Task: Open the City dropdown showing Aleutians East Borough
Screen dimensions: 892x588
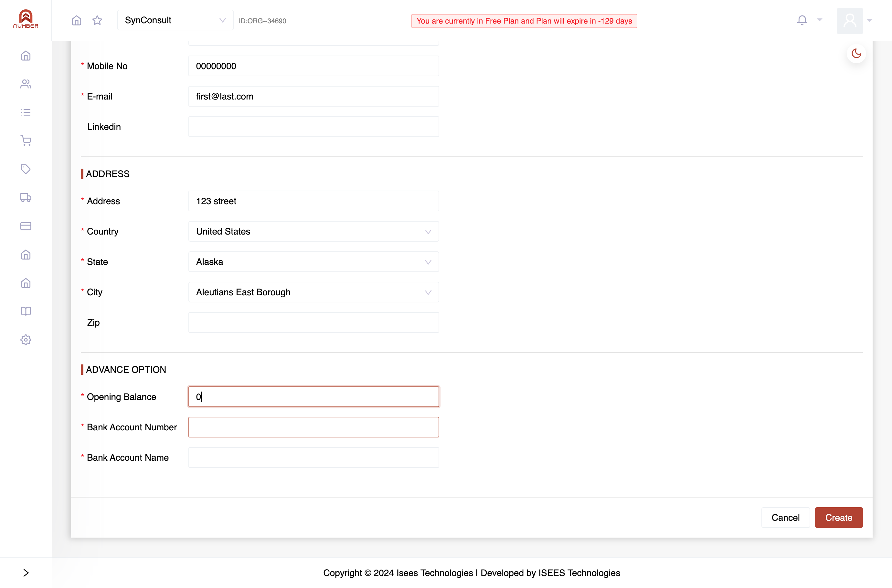Action: point(313,292)
